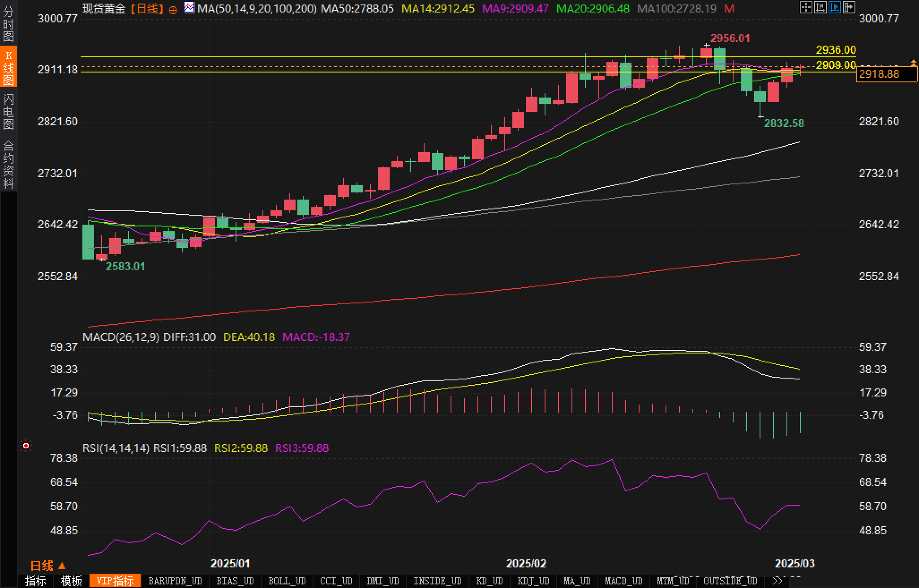Image resolution: width=919 pixels, height=588 pixels.
Task: Click the yellow 2936.00 horizontal line label
Action: pos(835,50)
